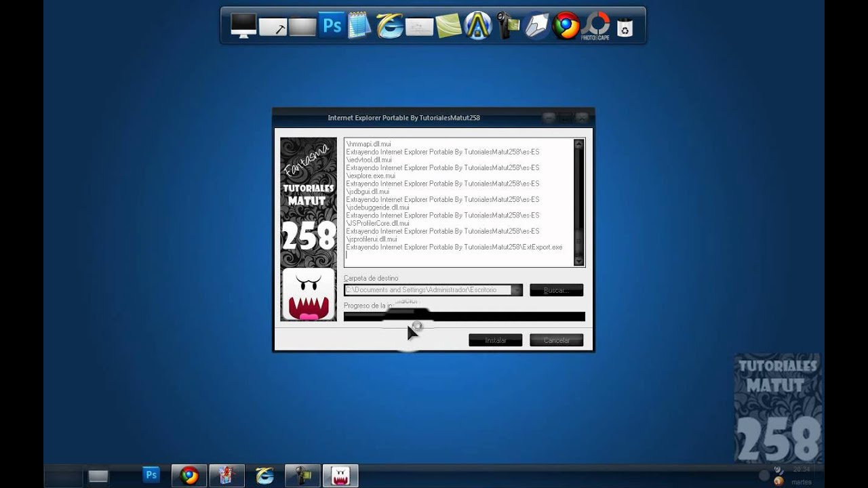Screen dimensions: 868x488
Task: Open the Notepad icon in the dock
Action: click(359, 26)
